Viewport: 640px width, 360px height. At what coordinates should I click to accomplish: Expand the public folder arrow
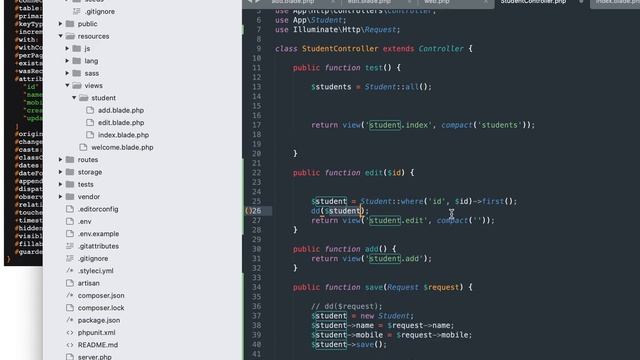pyautogui.click(x=60, y=24)
